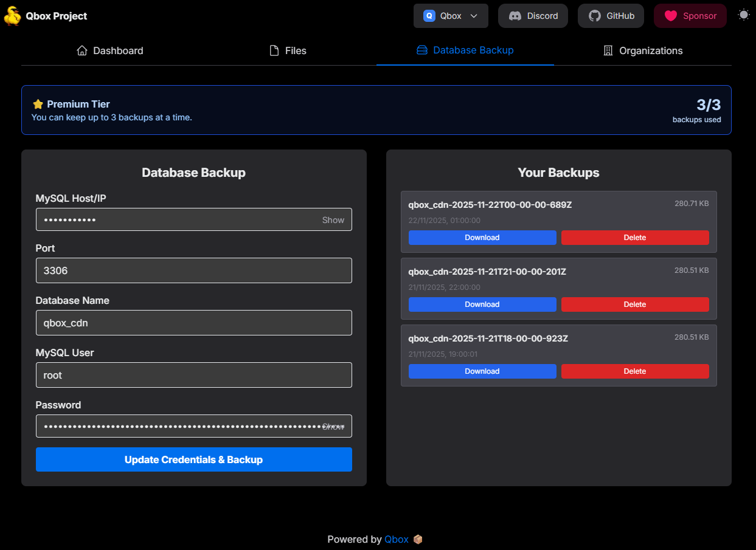Click inside the Port input field
The image size is (756, 550).
click(x=193, y=270)
